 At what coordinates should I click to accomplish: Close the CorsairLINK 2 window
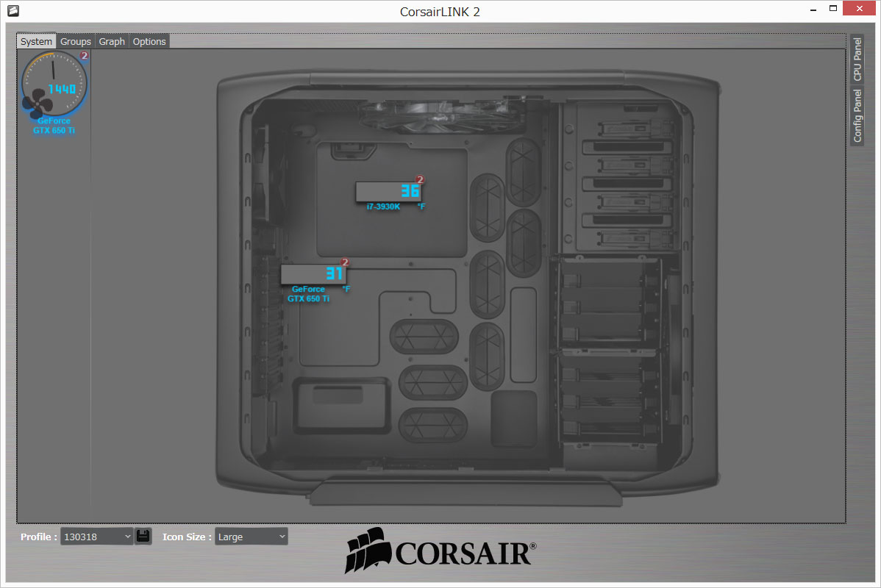(x=859, y=8)
